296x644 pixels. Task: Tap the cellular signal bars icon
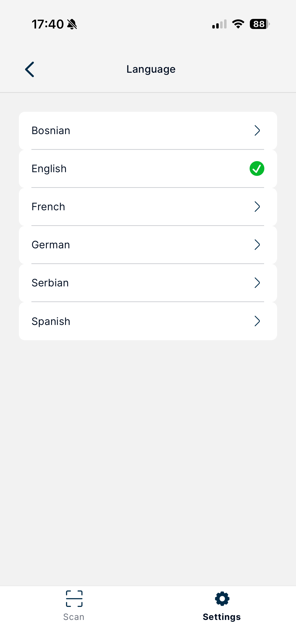point(219,24)
